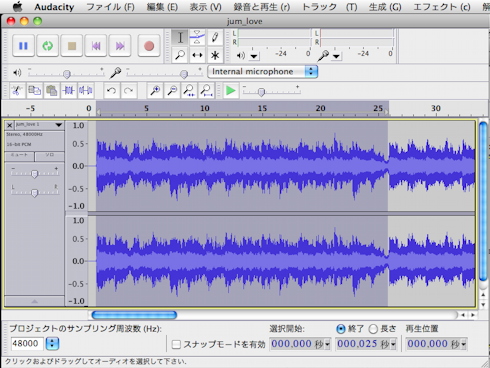Open the 表示 (V) menu

click(x=206, y=7)
